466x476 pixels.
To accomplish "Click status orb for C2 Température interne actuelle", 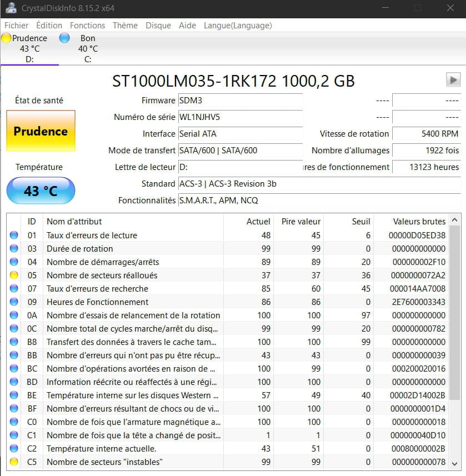I will [14, 448].
